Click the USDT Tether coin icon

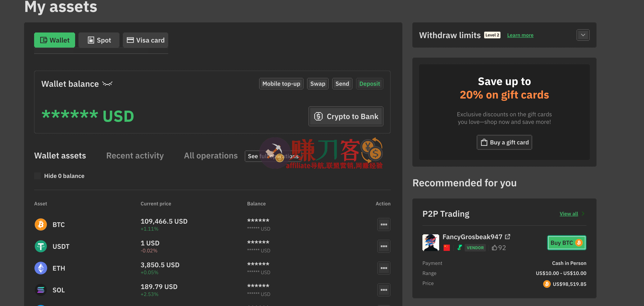pos(41,246)
